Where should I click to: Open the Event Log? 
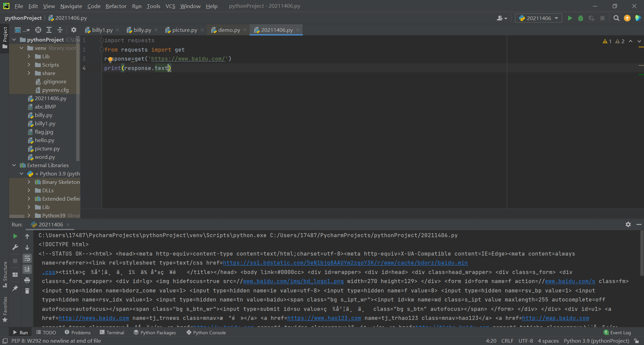click(617, 333)
